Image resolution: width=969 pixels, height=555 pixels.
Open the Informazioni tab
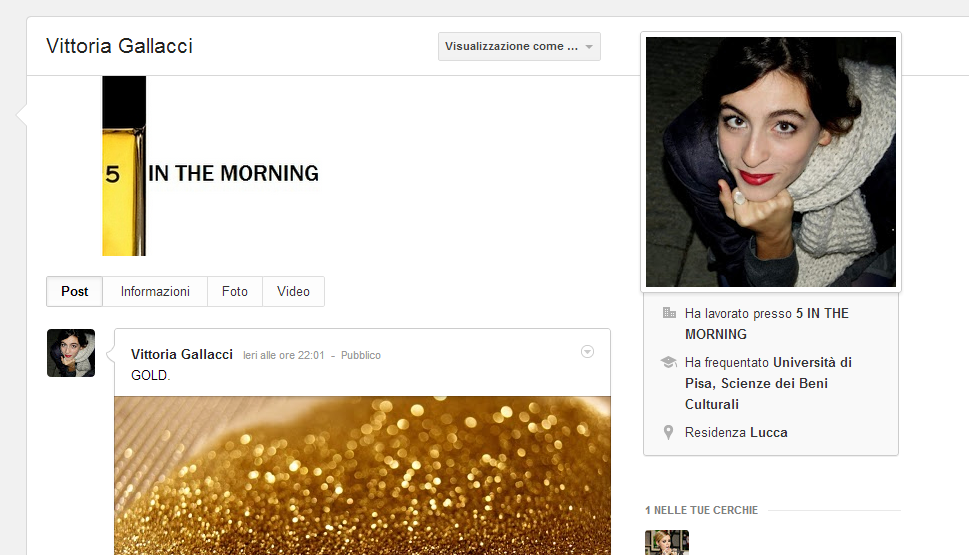pos(155,291)
